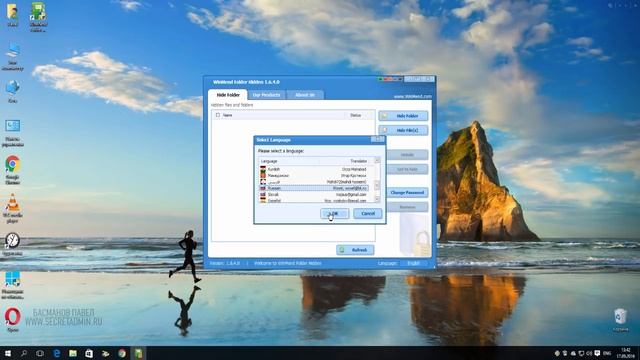
Task: Open the Recycle Bin on desktop
Action: click(x=620, y=320)
